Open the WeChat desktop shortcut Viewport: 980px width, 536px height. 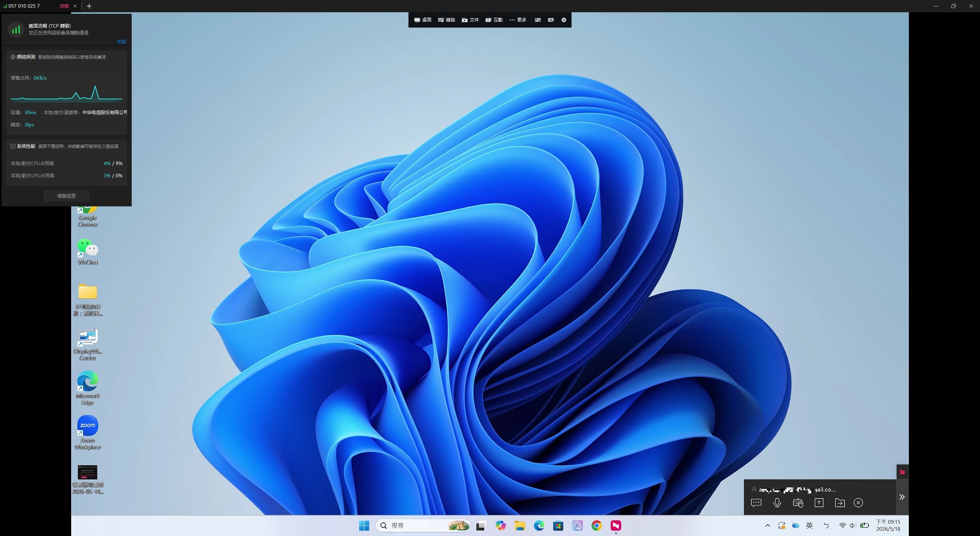coord(88,252)
